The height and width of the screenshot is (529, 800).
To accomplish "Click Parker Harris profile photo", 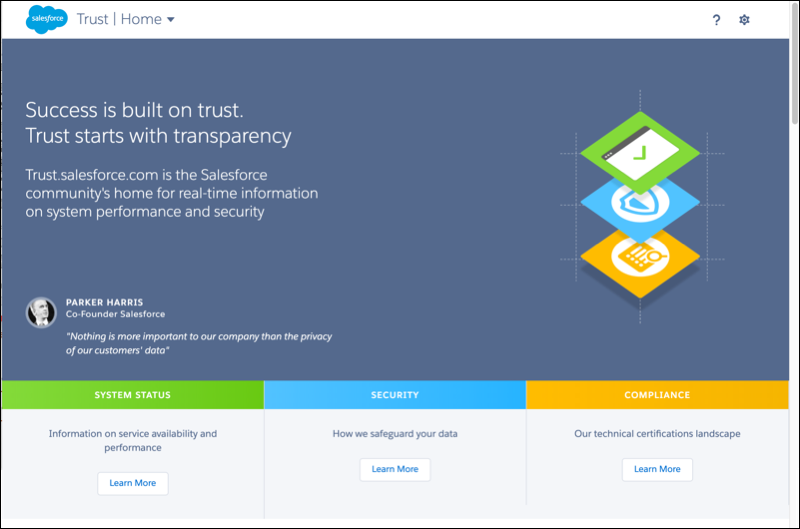I will [x=41, y=312].
